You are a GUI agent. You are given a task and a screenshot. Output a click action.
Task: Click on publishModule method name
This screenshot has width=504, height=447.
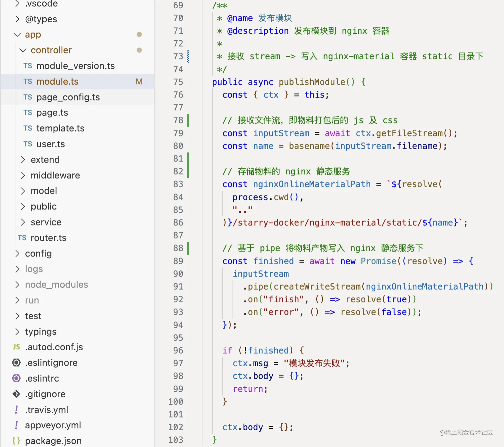click(312, 82)
